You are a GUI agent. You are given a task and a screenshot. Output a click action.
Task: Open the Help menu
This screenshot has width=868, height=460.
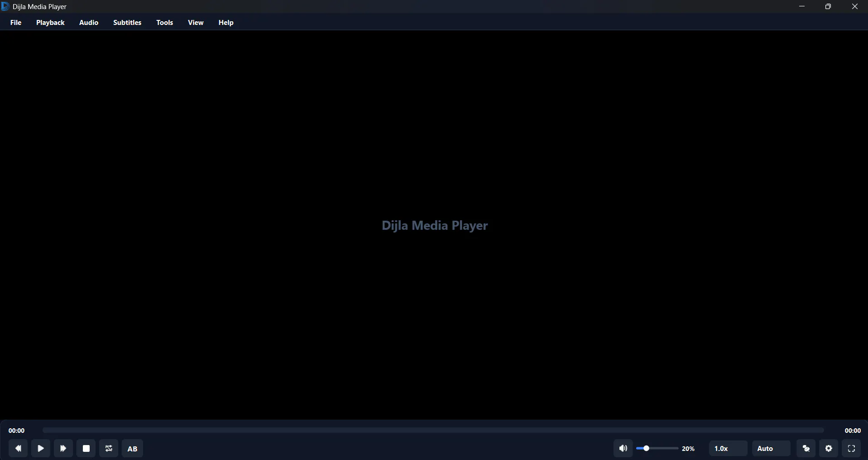(226, 23)
